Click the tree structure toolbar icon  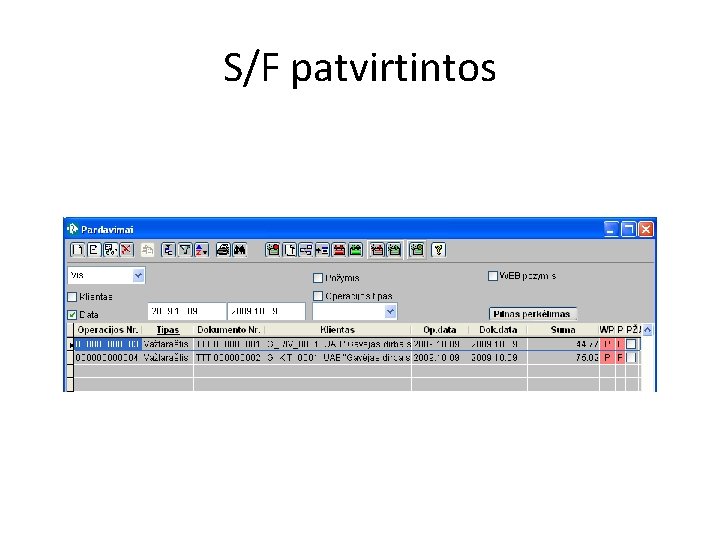[x=169, y=250]
